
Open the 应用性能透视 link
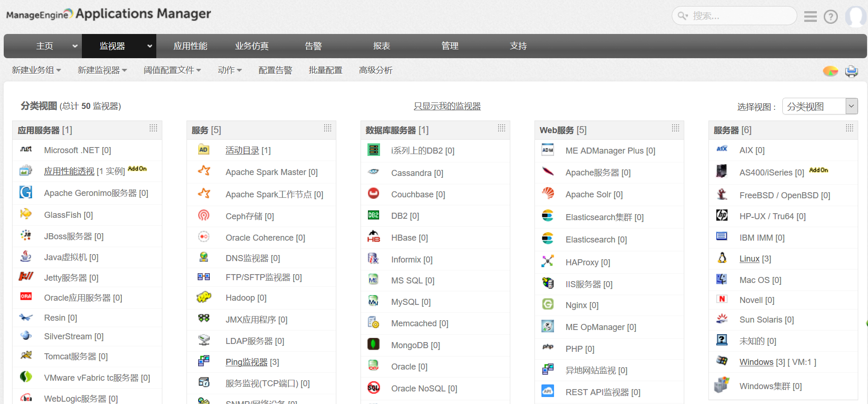[x=69, y=171]
